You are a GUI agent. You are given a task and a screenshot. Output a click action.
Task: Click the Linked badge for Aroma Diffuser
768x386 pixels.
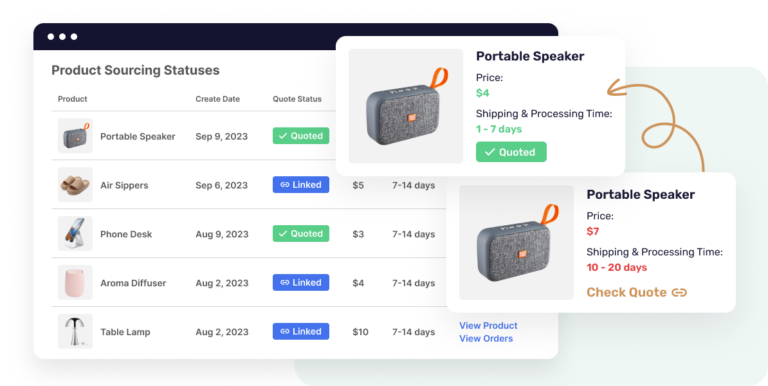pyautogui.click(x=301, y=283)
